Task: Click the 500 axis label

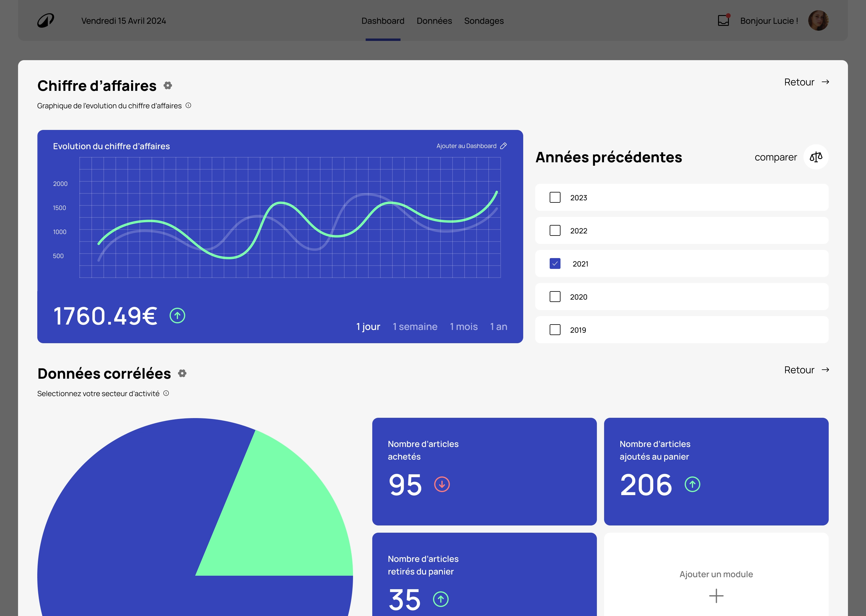Action: click(x=58, y=256)
